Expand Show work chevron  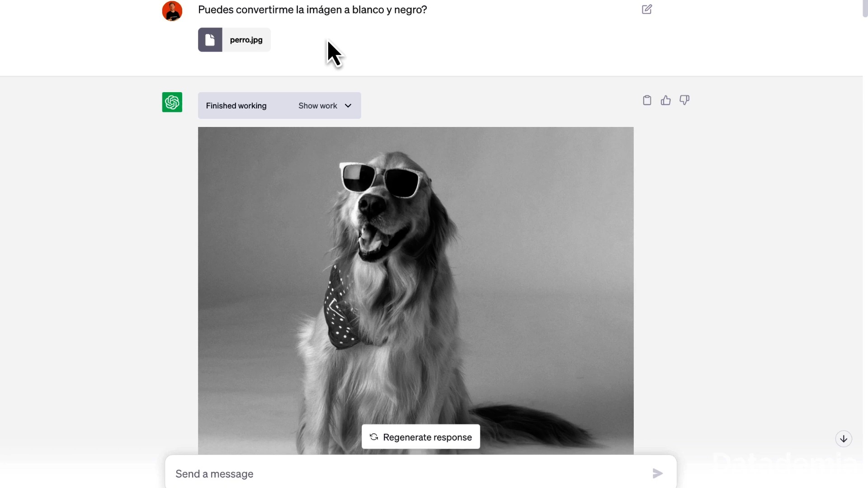point(348,106)
